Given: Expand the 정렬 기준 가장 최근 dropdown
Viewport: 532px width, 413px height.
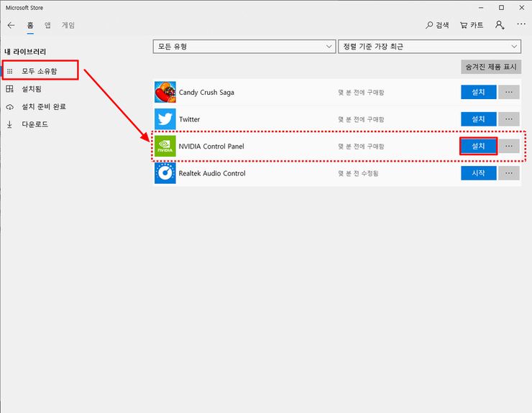Looking at the screenshot, I should click(x=429, y=47).
